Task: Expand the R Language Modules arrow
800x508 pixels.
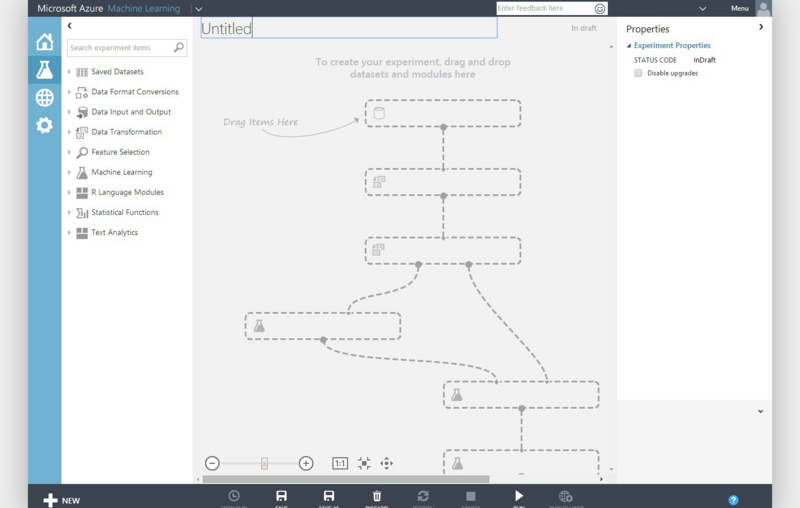Action: click(69, 192)
